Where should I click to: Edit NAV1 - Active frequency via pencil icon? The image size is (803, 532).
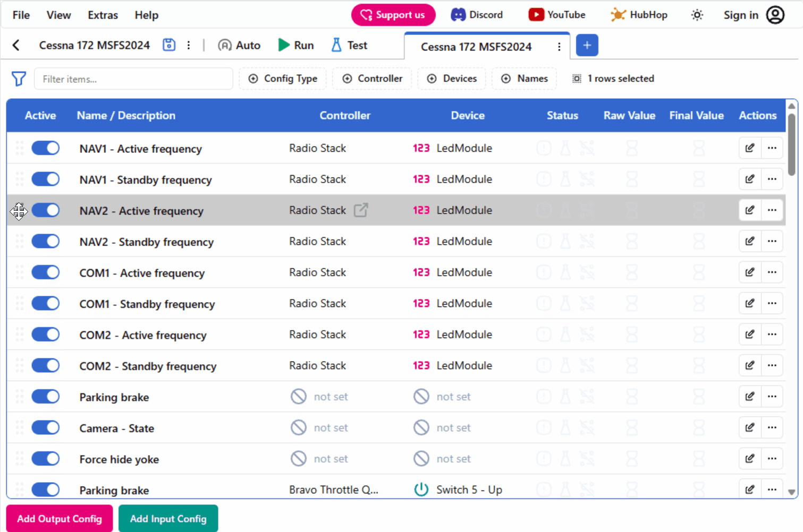(x=749, y=148)
